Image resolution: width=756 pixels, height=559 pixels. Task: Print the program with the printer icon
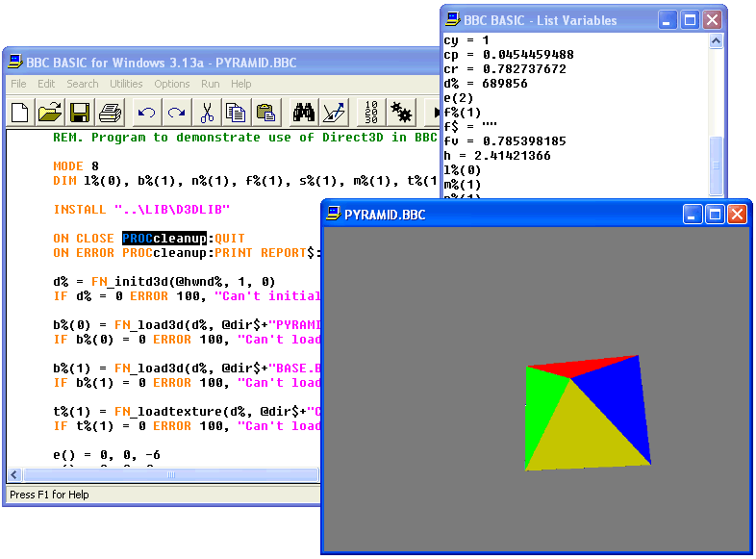[110, 113]
